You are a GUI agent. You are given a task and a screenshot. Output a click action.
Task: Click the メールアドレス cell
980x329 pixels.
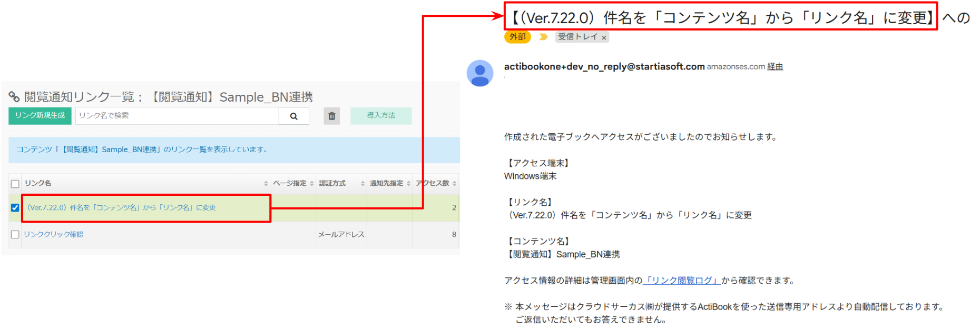[x=341, y=235]
